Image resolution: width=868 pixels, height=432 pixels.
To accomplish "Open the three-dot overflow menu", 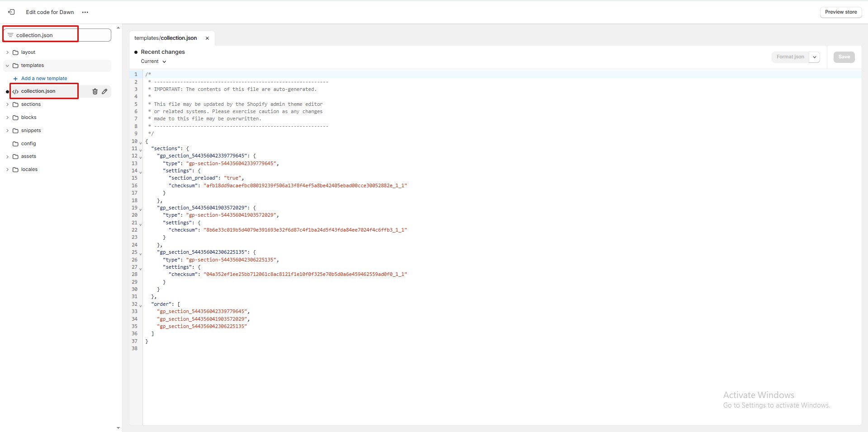I will 85,12.
